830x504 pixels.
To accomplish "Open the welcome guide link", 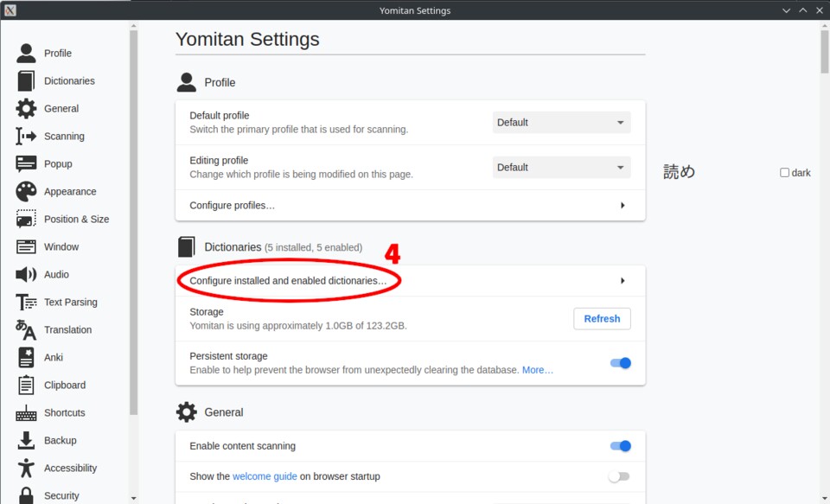I will tap(265, 476).
